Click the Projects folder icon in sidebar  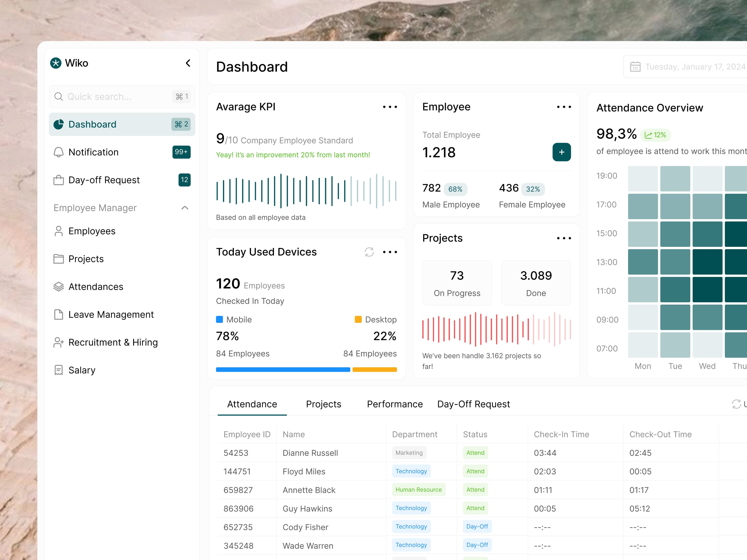pyautogui.click(x=58, y=259)
